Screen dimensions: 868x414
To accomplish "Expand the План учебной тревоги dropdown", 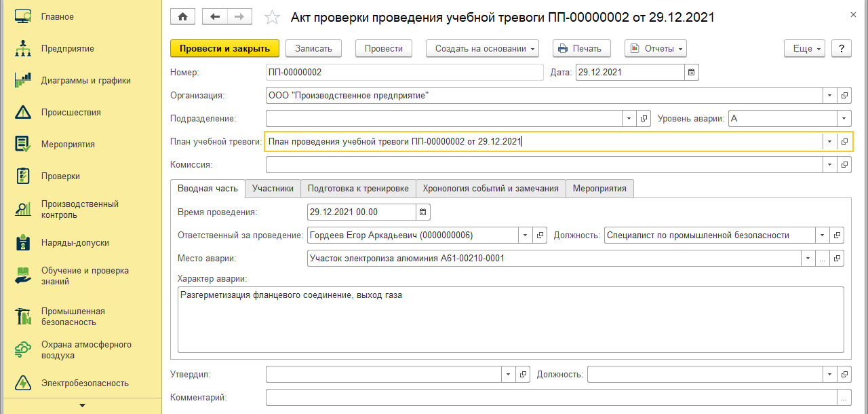I will click(831, 141).
